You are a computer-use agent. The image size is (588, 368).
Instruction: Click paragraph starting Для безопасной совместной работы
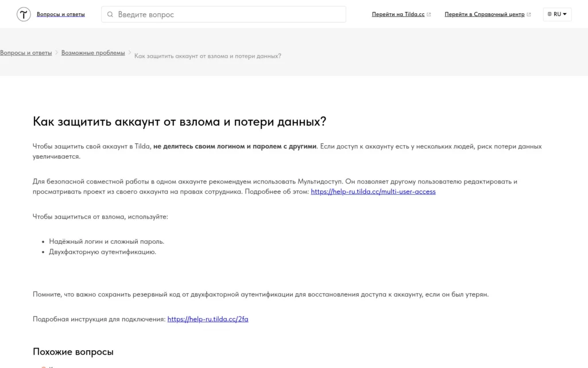coord(275,187)
